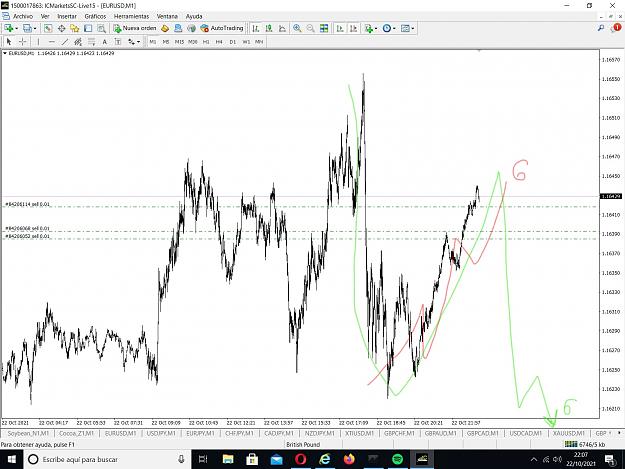Switch chart to bar chart mode
Viewport: 625px width, 469px height.
(256, 28)
